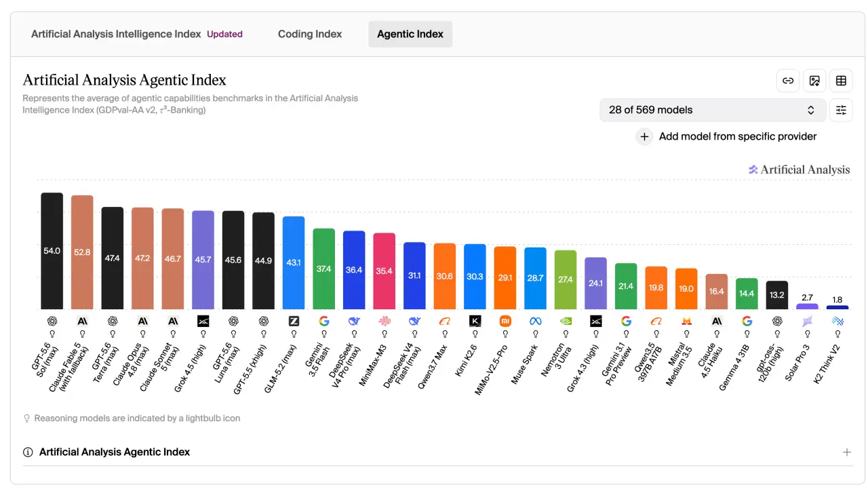The image size is (868, 489).
Task: Click the Mistral logo under Mistral Medium 3.5
Action: tap(686, 321)
